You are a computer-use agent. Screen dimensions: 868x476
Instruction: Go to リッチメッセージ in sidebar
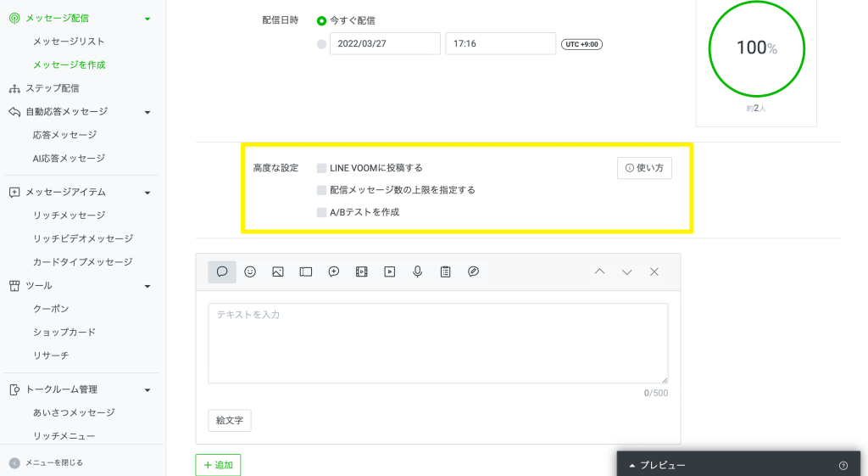click(x=69, y=216)
